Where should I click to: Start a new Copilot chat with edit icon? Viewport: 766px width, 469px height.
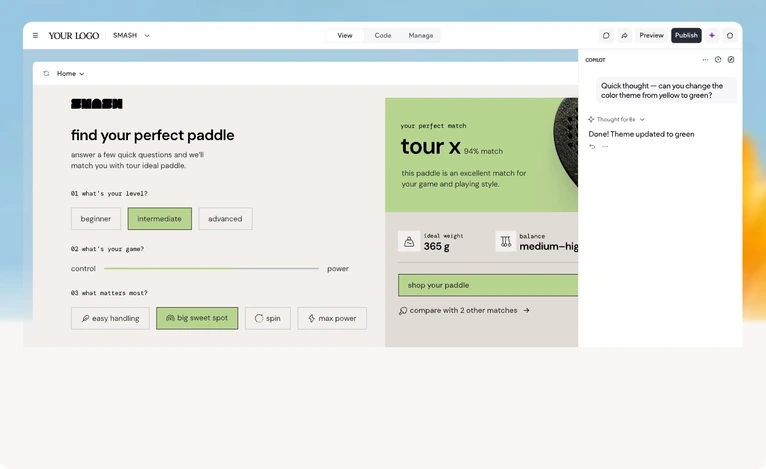tap(731, 60)
